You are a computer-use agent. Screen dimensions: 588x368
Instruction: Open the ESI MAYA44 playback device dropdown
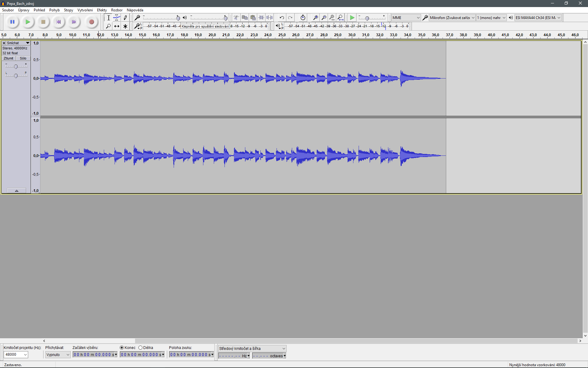538,17
